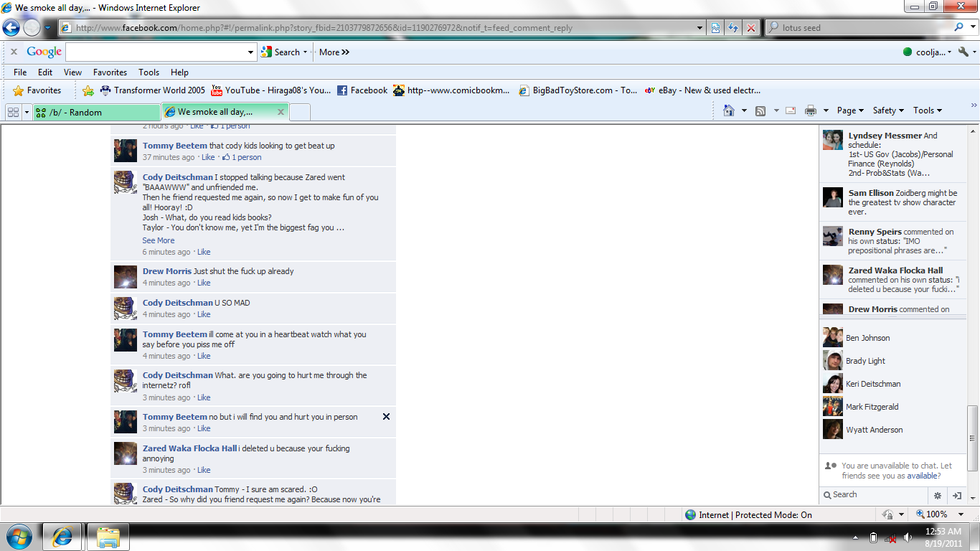
Task: Expand the zoom level dropdown arrow
Action: [962, 514]
